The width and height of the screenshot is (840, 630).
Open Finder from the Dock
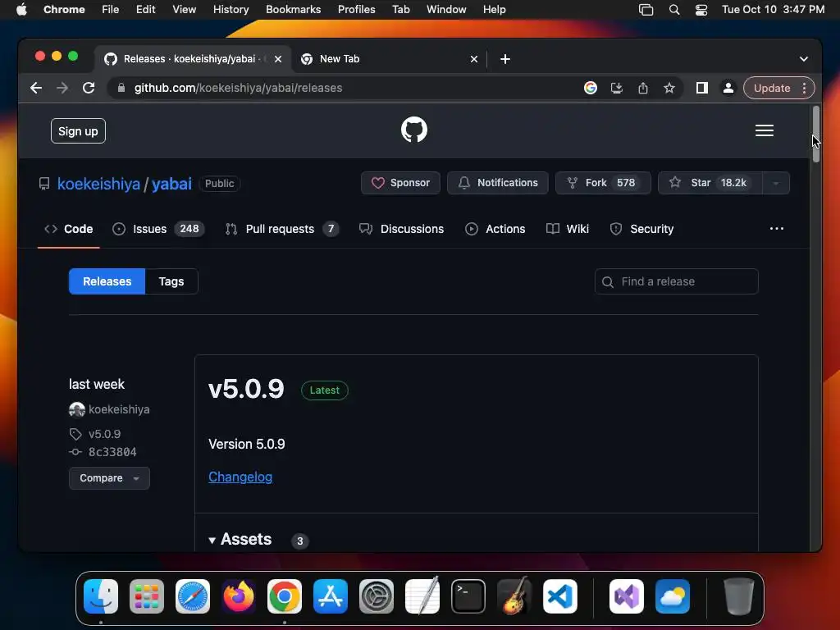point(101,596)
